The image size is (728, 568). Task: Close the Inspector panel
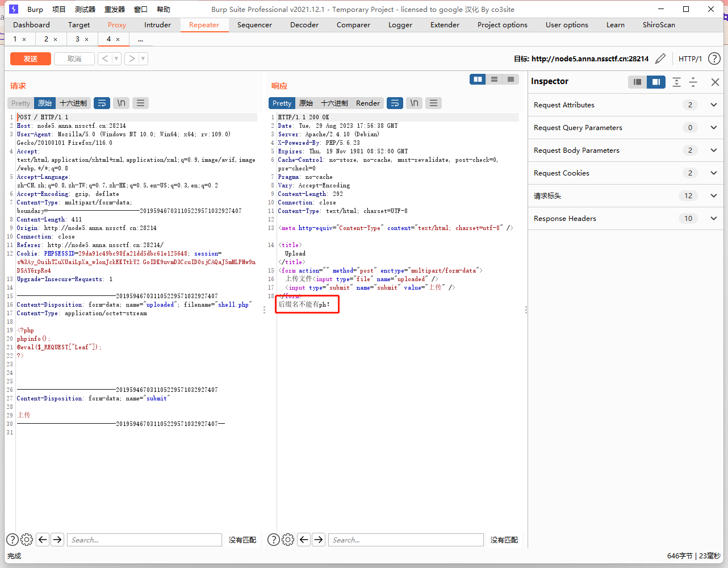715,82
